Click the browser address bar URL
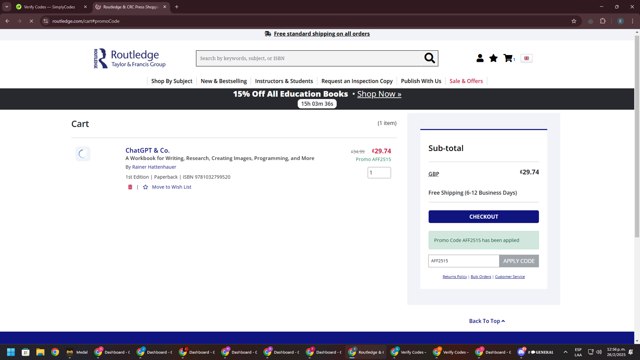The image size is (640, 360). tap(86, 21)
